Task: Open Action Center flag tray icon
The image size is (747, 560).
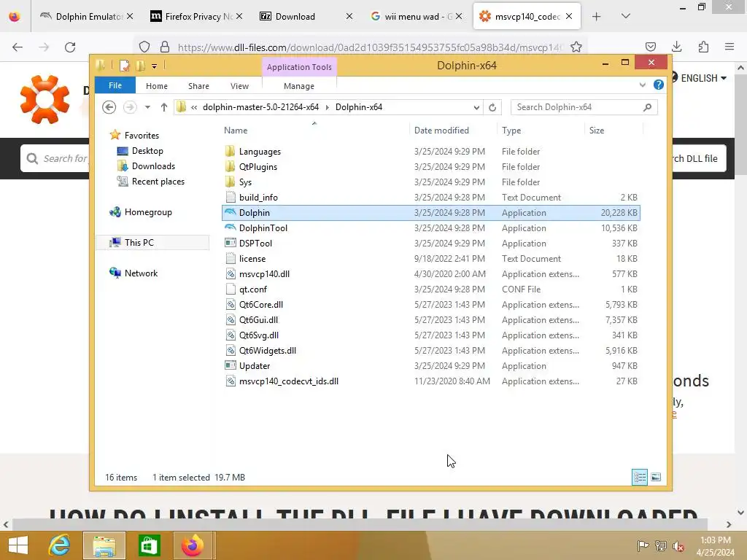Action: (643, 546)
